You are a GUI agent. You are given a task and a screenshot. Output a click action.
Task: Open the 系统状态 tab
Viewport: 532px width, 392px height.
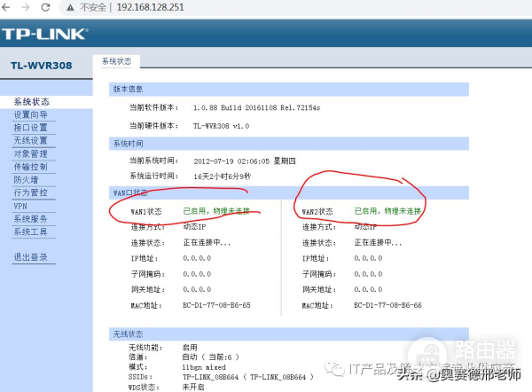click(117, 61)
